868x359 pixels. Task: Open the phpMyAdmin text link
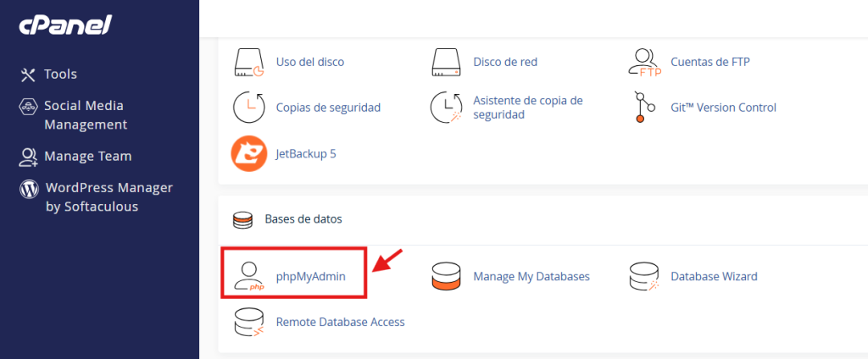click(310, 276)
